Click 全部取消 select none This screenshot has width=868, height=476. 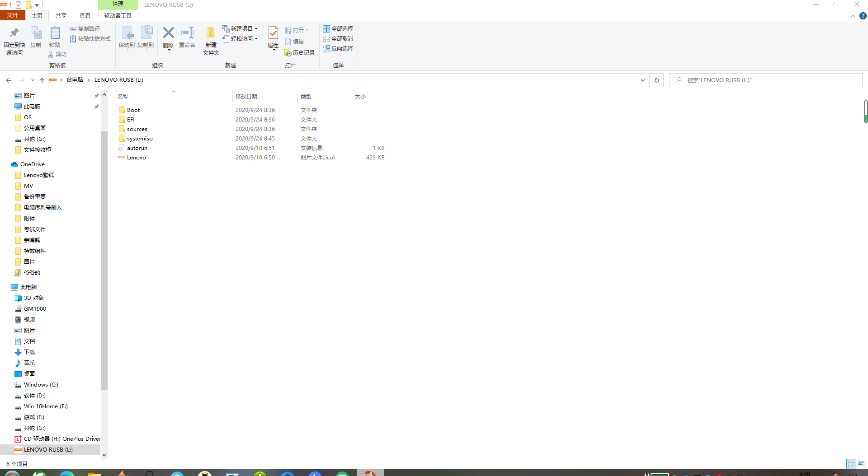pyautogui.click(x=338, y=39)
